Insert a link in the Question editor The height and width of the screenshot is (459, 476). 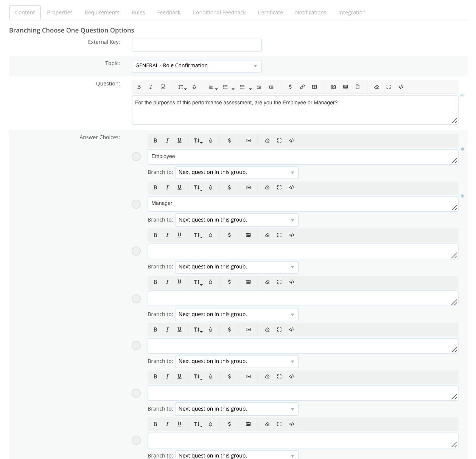tap(302, 87)
